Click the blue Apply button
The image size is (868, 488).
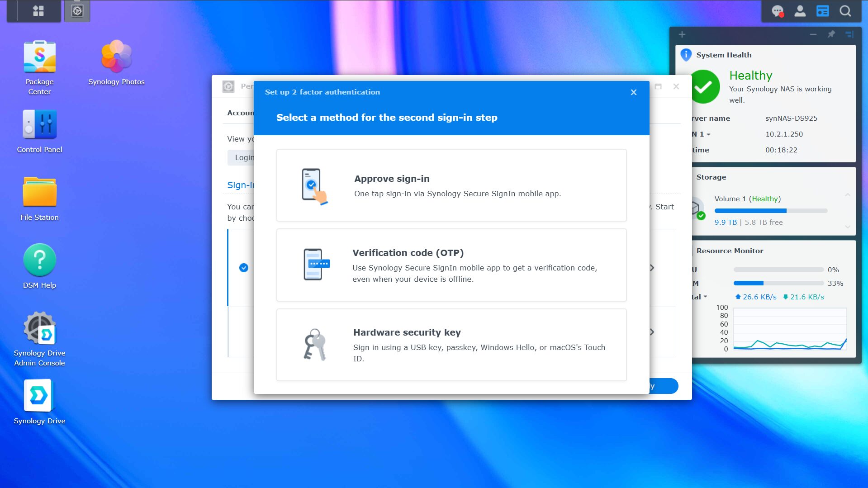click(x=664, y=386)
